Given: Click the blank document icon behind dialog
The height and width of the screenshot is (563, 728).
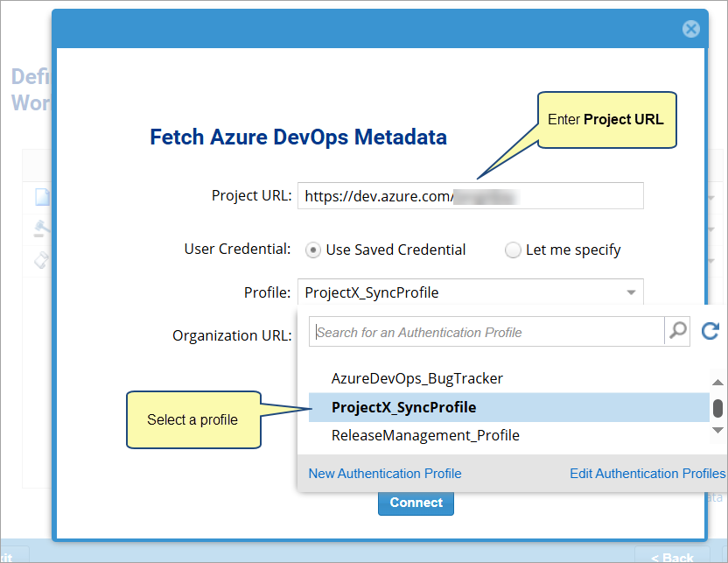Looking at the screenshot, I should pyautogui.click(x=41, y=198).
